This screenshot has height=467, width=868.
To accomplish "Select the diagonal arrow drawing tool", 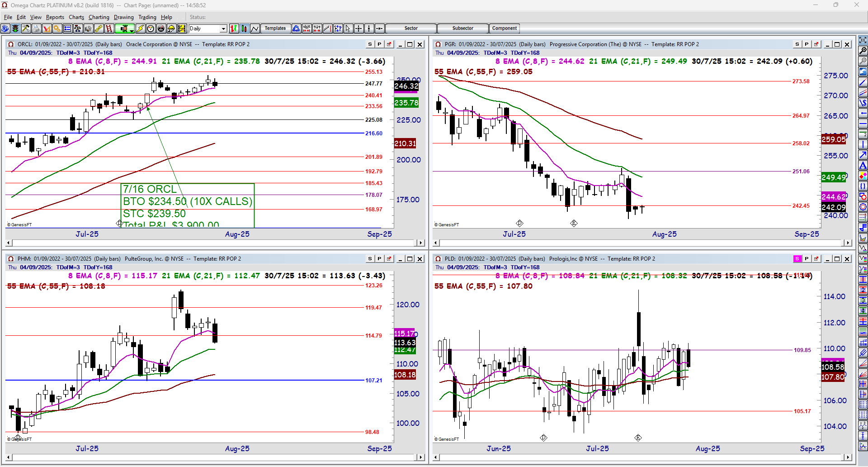I will click(x=863, y=155).
